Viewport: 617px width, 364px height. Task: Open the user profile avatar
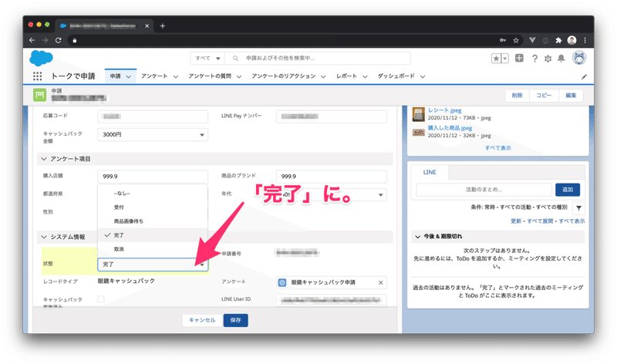[579, 58]
